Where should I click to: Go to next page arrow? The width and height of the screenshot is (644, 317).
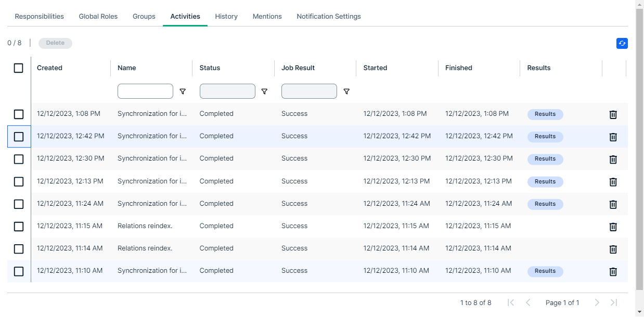[x=597, y=302]
